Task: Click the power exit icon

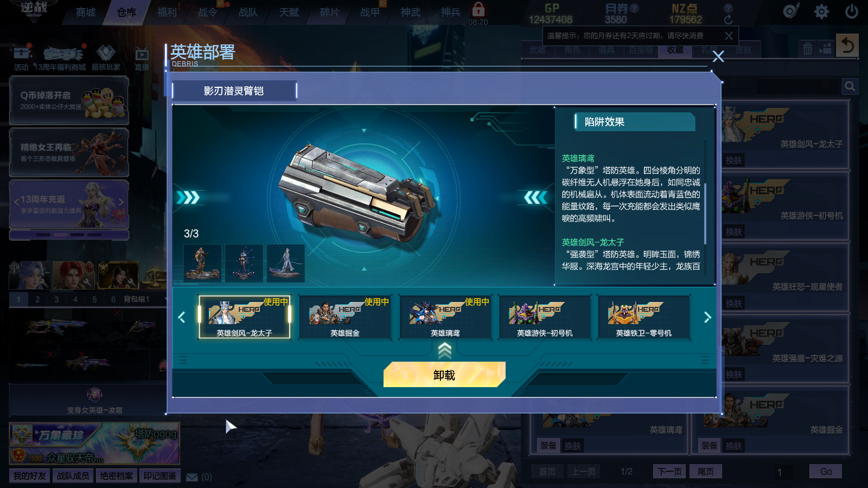Action: [x=852, y=11]
